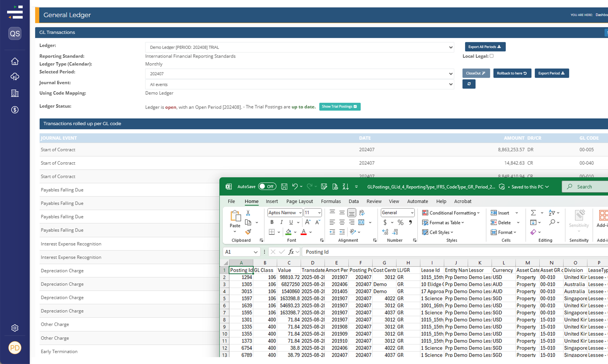
Task: Switch to the Formulas ribbon tab
Action: click(x=331, y=201)
